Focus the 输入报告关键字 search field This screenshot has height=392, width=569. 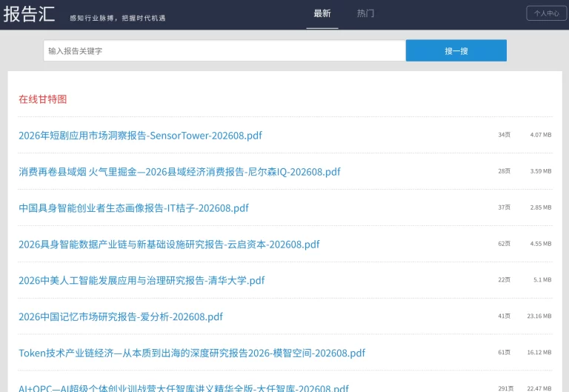pos(224,50)
